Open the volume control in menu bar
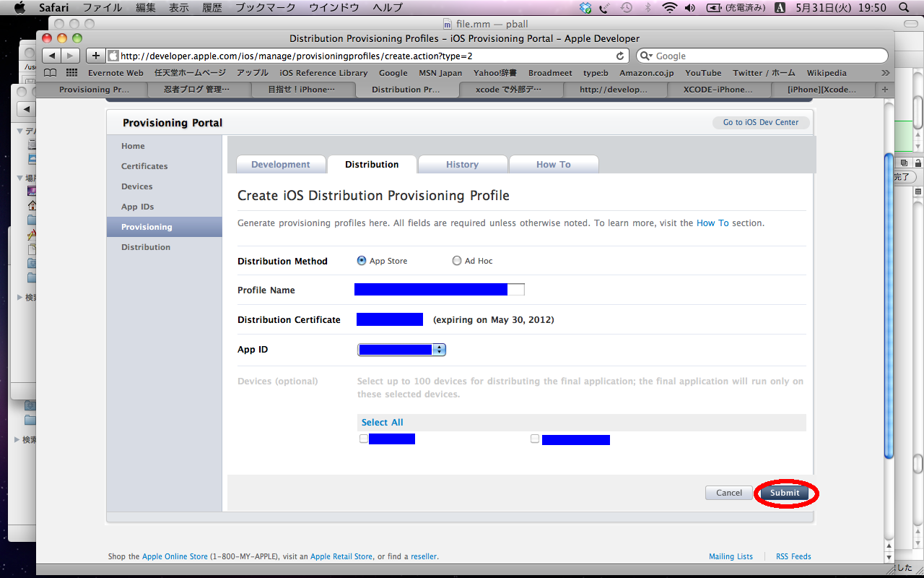 tap(690, 8)
